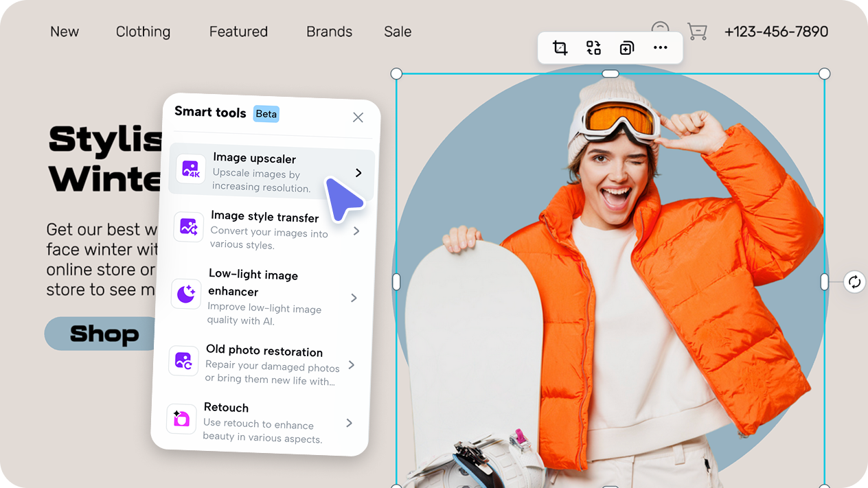Expand the Image upscaler chevron
This screenshot has width=868, height=488.
(358, 173)
